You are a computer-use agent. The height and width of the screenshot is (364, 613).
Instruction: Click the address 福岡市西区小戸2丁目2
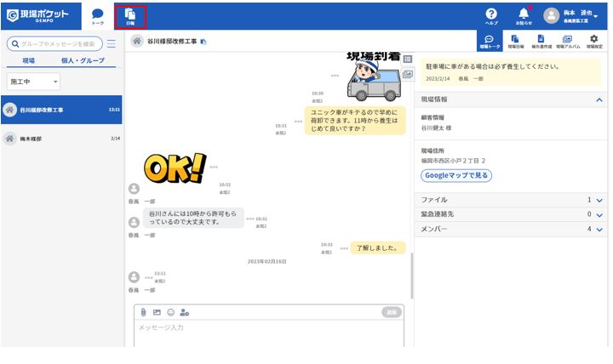click(x=453, y=161)
